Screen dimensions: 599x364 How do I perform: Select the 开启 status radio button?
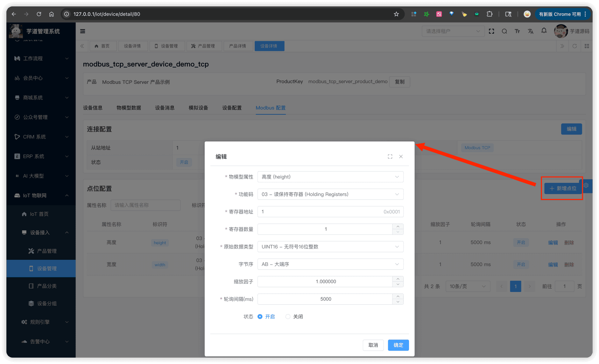click(x=260, y=316)
